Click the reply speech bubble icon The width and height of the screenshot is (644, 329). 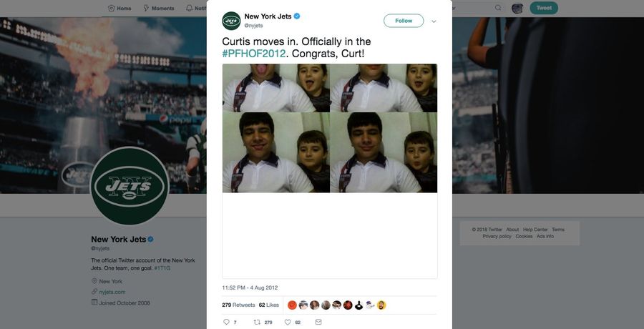click(226, 322)
